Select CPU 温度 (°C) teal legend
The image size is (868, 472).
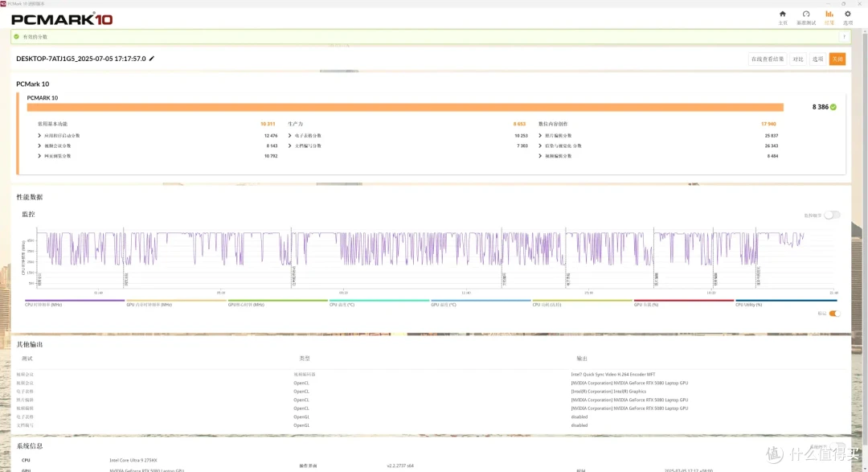(x=379, y=302)
